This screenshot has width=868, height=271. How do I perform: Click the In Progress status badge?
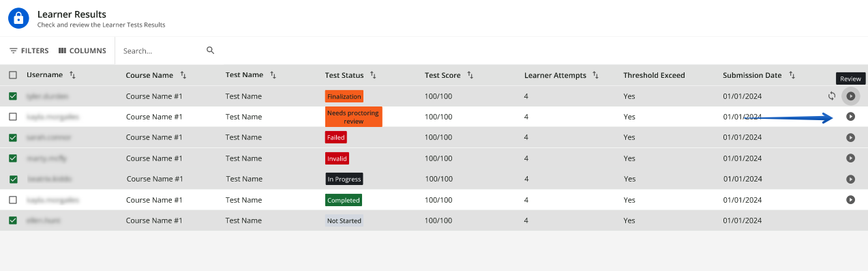pyautogui.click(x=344, y=179)
